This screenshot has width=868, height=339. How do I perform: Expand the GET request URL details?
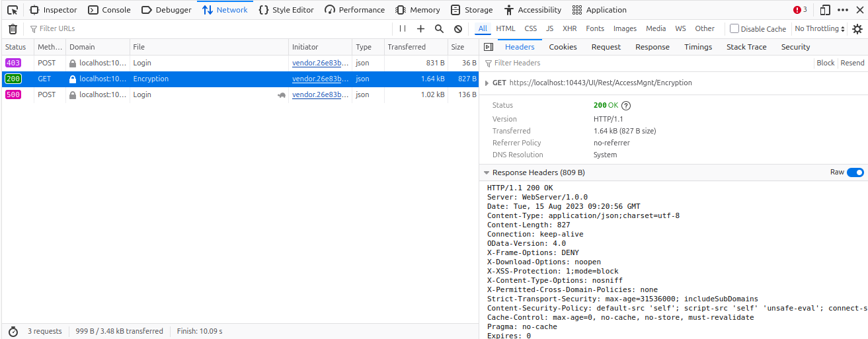[487, 83]
